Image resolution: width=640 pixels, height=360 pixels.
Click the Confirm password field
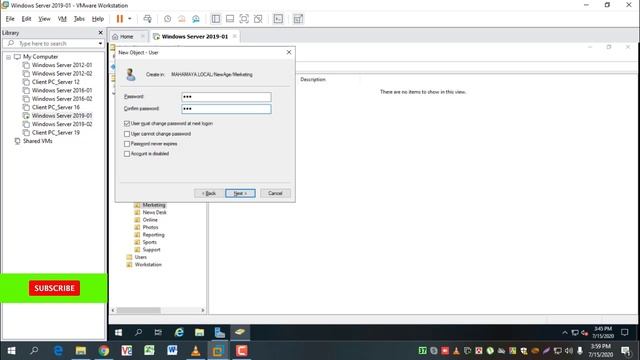tap(226, 109)
